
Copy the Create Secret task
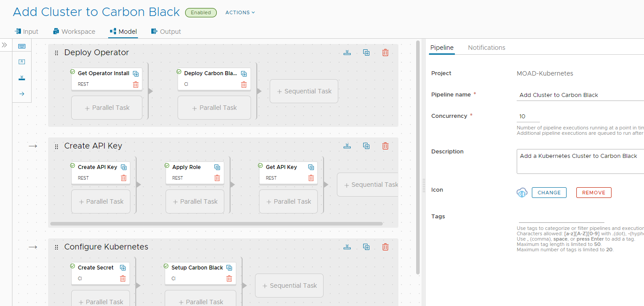123,268
